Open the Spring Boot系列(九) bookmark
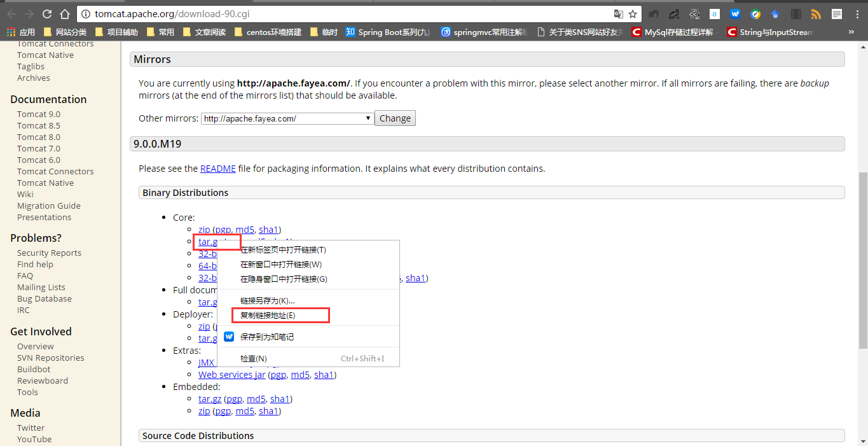Screen dimensions: 868x446 [x=387, y=32]
